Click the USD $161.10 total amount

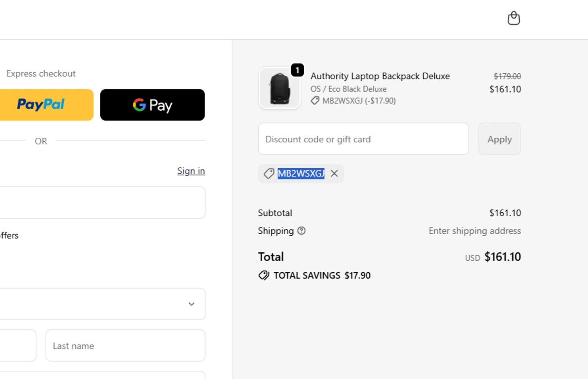[x=493, y=257]
